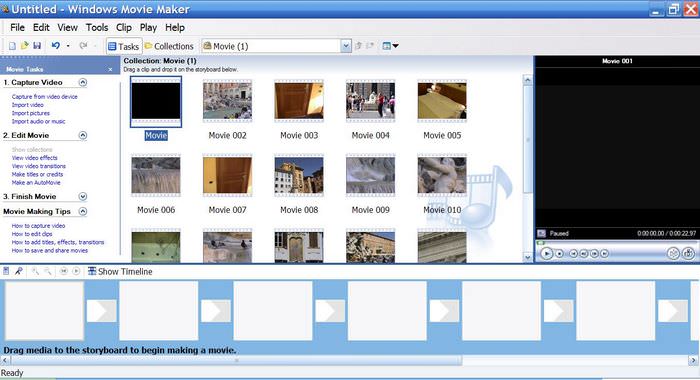Viewport: 700px width, 380px height.
Task: Open the Tools menu
Action: 97,28
